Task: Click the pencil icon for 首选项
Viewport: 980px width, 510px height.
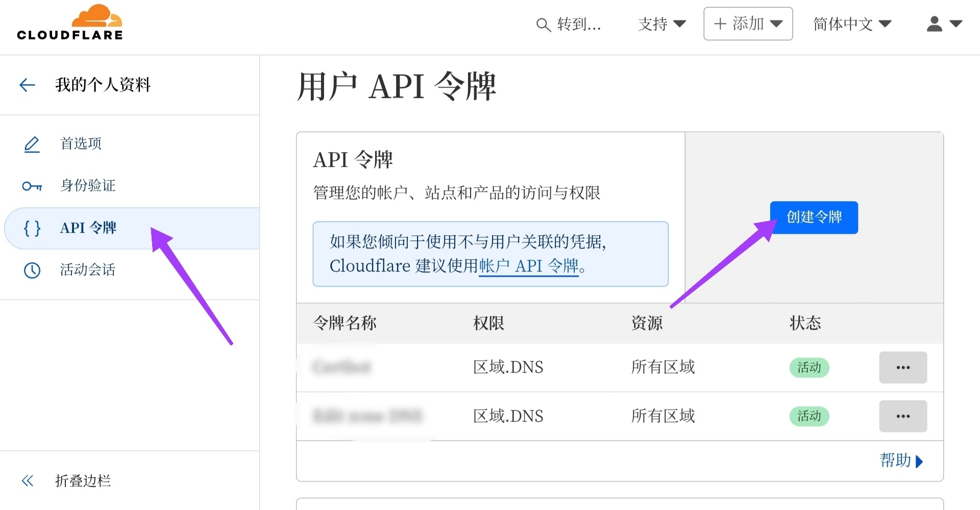Action: 32,144
